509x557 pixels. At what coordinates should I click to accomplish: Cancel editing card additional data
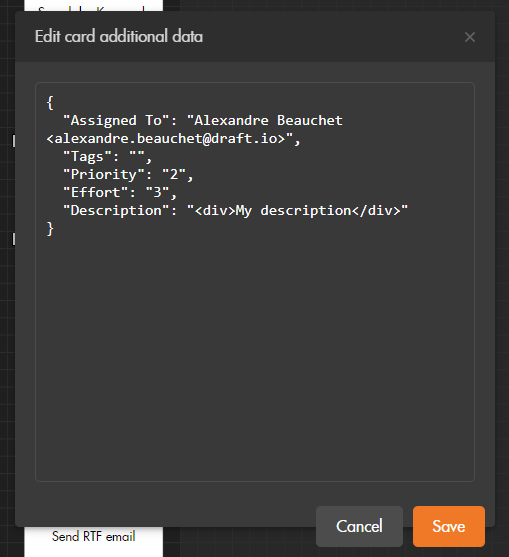click(359, 526)
